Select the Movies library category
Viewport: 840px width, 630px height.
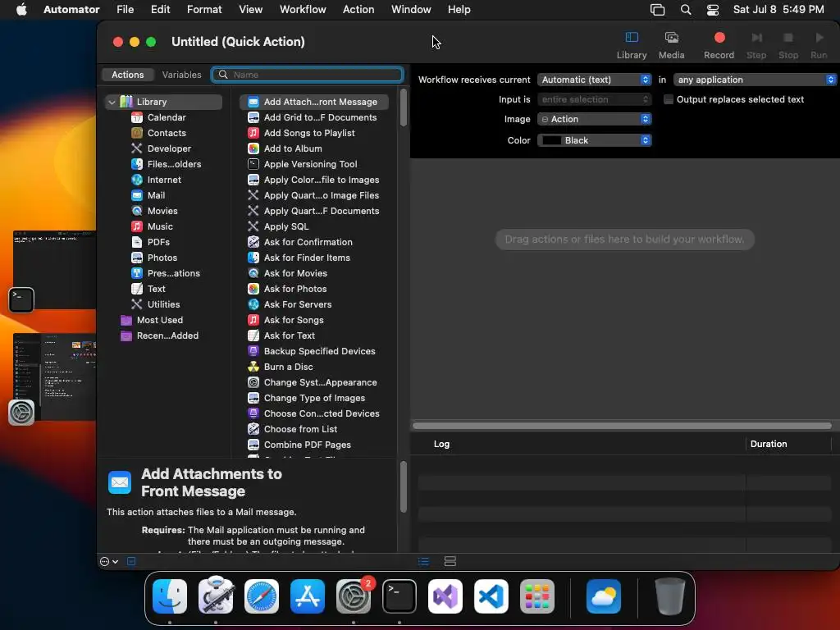tap(162, 211)
